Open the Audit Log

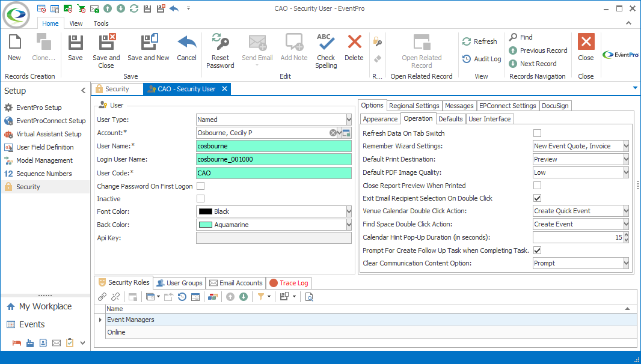(482, 59)
